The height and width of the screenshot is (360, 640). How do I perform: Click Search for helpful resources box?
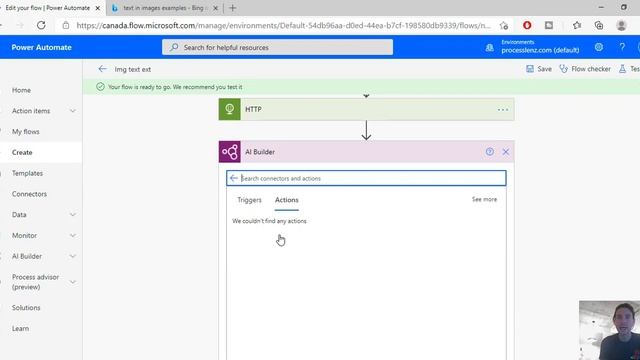[x=278, y=47]
